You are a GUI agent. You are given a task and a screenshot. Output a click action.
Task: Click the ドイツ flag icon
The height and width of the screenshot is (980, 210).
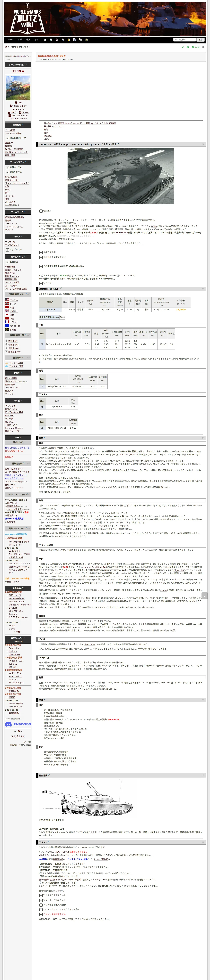click(7, 304)
